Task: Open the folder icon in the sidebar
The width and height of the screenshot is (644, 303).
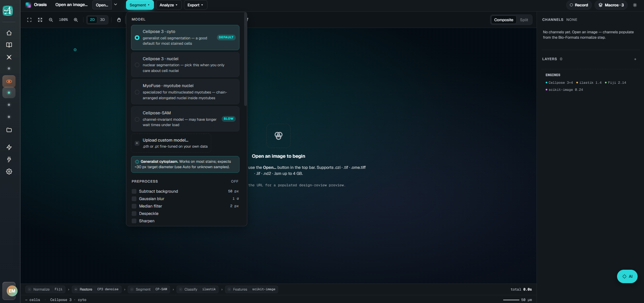Action: pos(9,130)
